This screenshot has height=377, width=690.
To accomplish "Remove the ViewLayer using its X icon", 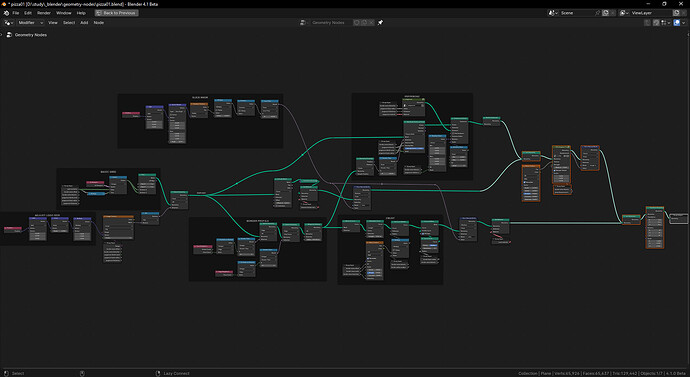I will click(x=684, y=13).
